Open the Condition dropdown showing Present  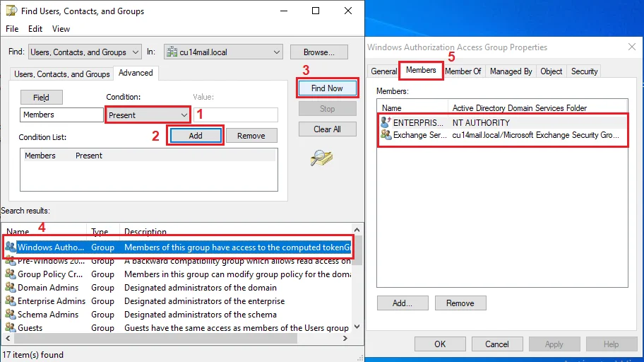coord(148,115)
